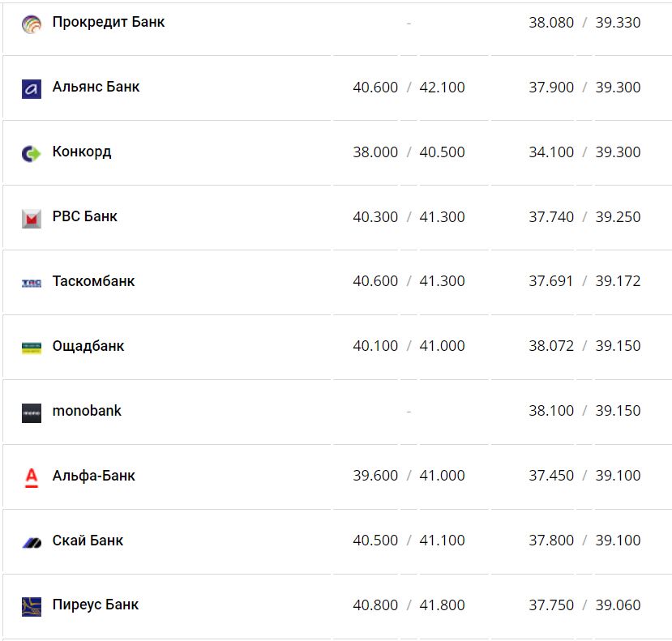The width and height of the screenshot is (672, 641).
Task: Click the Ощадбанк green logo icon
Action: pos(32,348)
